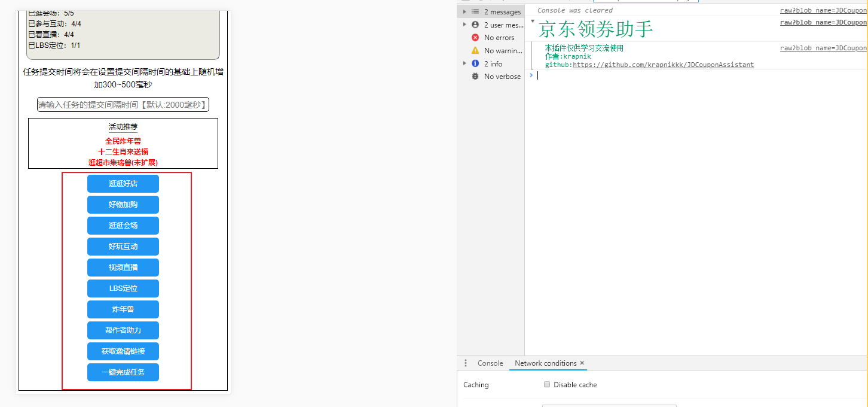The width and height of the screenshot is (868, 407).
Task: Start the 逛逛会场 task button
Action: click(123, 226)
